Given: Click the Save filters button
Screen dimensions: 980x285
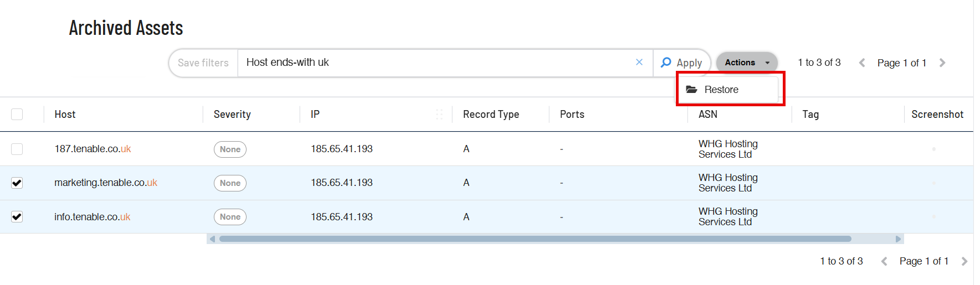Looking at the screenshot, I should click(203, 63).
